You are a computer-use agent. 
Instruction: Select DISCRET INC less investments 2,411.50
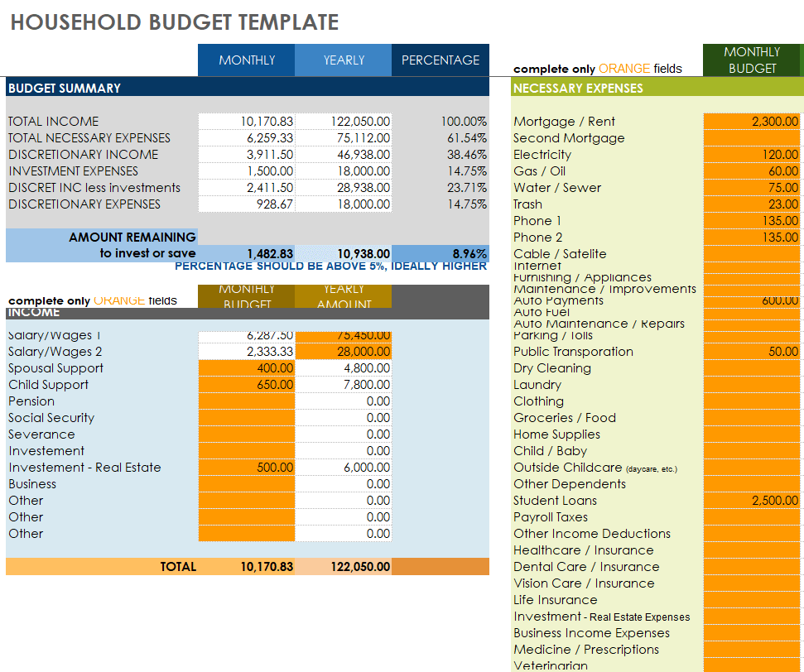pyautogui.click(x=247, y=188)
